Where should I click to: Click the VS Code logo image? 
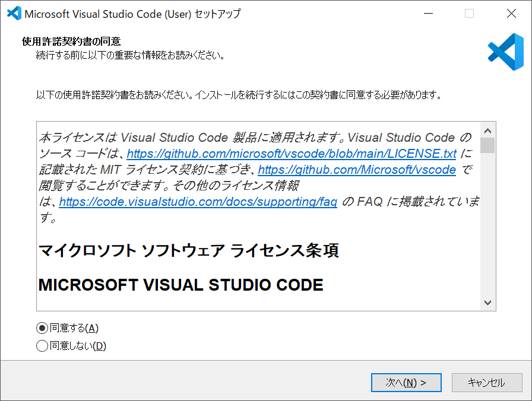tap(505, 52)
